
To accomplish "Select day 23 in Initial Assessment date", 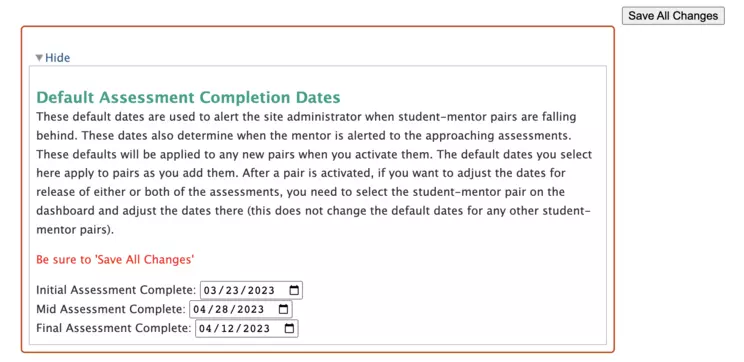I will tap(230, 290).
